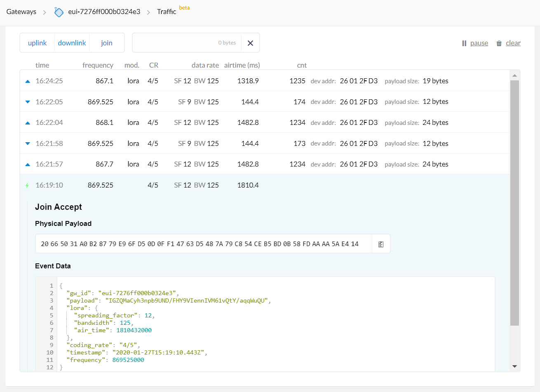
Task: Click the trash can clear icon
Action: pyautogui.click(x=499, y=43)
